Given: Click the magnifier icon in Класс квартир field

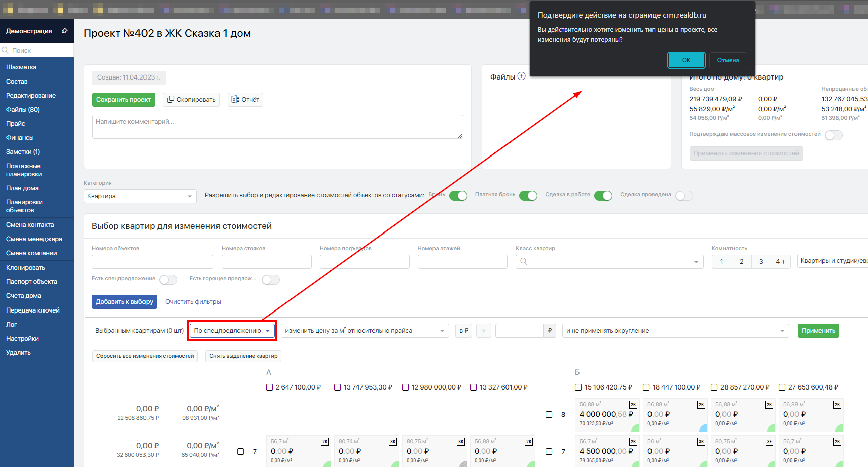Looking at the screenshot, I should point(524,261).
